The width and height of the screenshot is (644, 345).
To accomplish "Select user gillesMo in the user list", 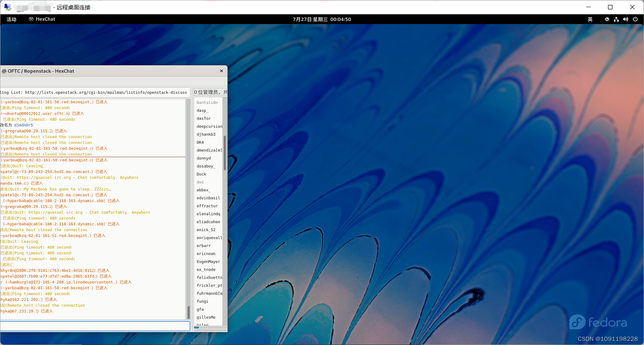I will tap(206, 317).
